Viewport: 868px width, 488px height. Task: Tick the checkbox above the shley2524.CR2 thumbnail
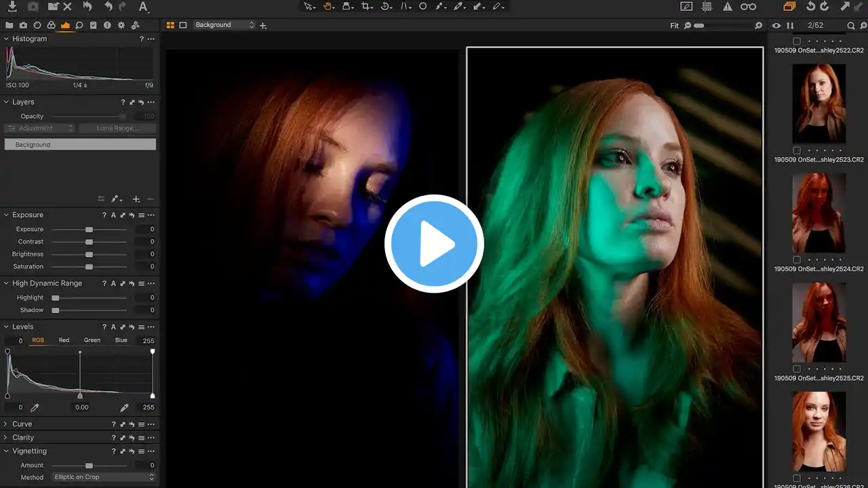point(797,260)
